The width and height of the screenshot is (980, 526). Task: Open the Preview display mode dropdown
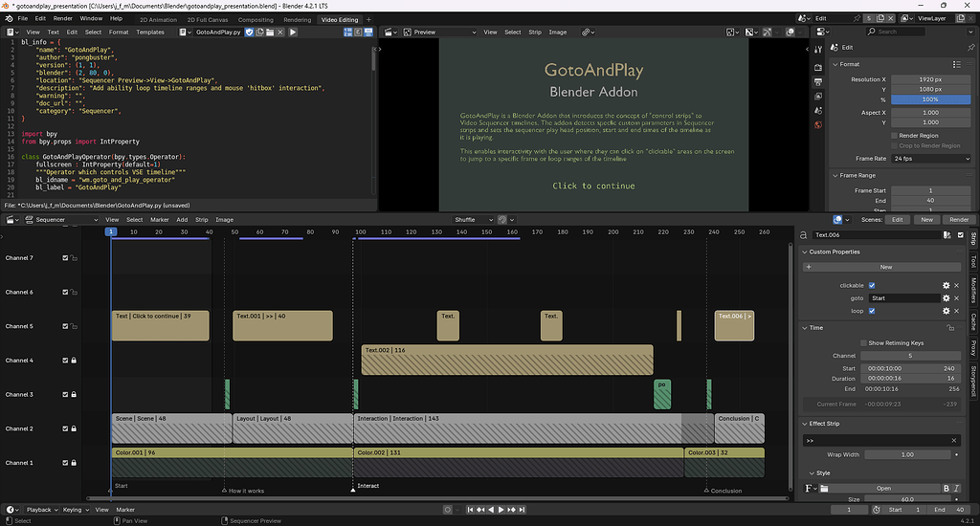click(x=439, y=32)
